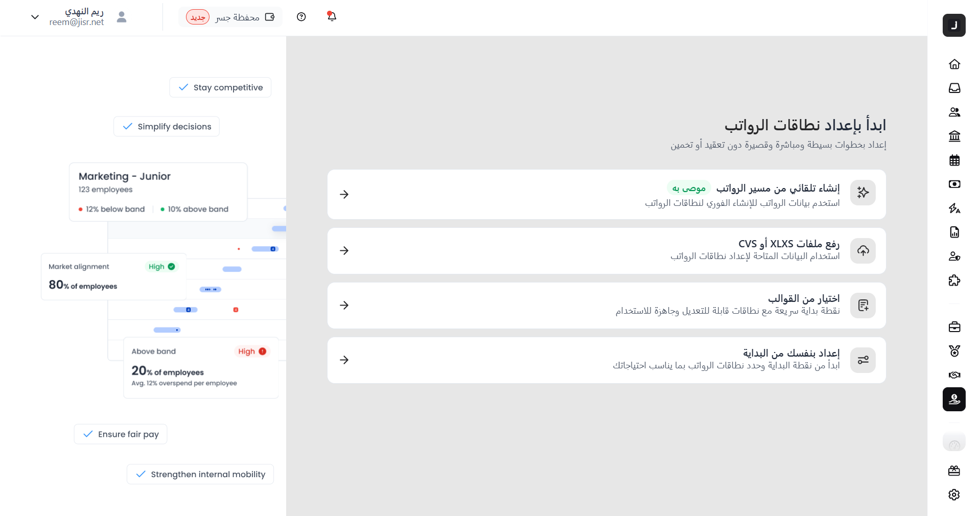The width and height of the screenshot is (980, 516).
Task: Open the bank organization icon
Action: 954,136
